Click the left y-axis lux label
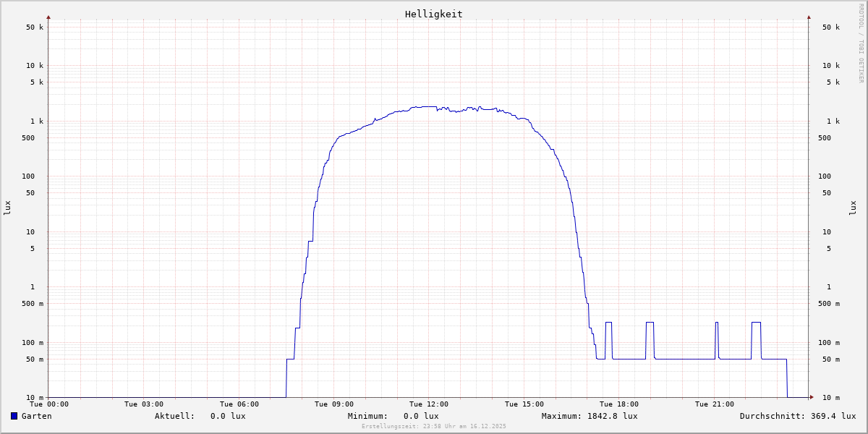Image resolution: width=868 pixels, height=434 pixels. click(7, 208)
